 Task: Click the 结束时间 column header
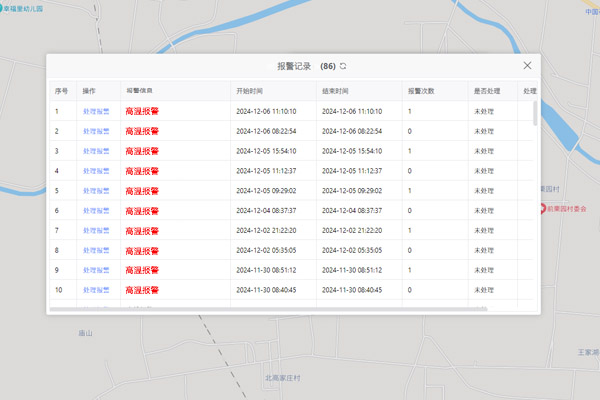(x=336, y=91)
